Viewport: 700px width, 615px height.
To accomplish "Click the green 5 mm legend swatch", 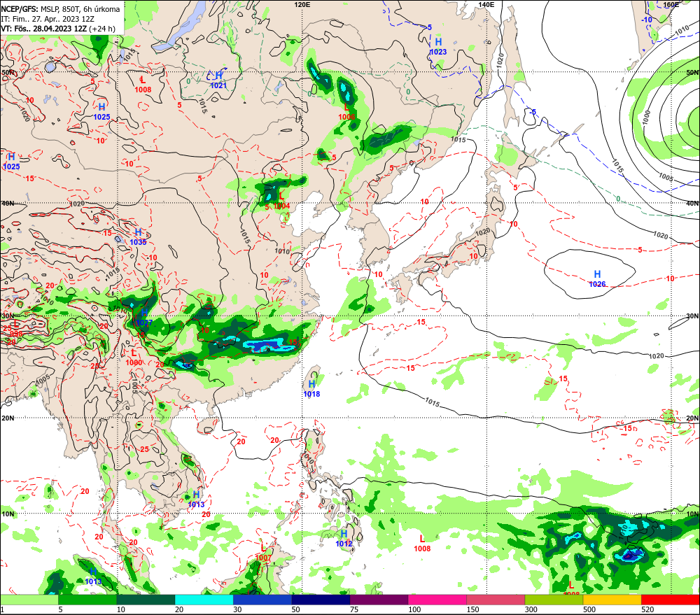I will tap(87, 600).
